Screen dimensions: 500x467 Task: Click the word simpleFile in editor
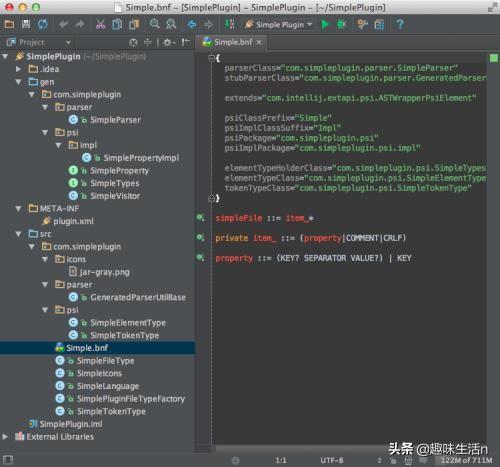tap(239, 218)
